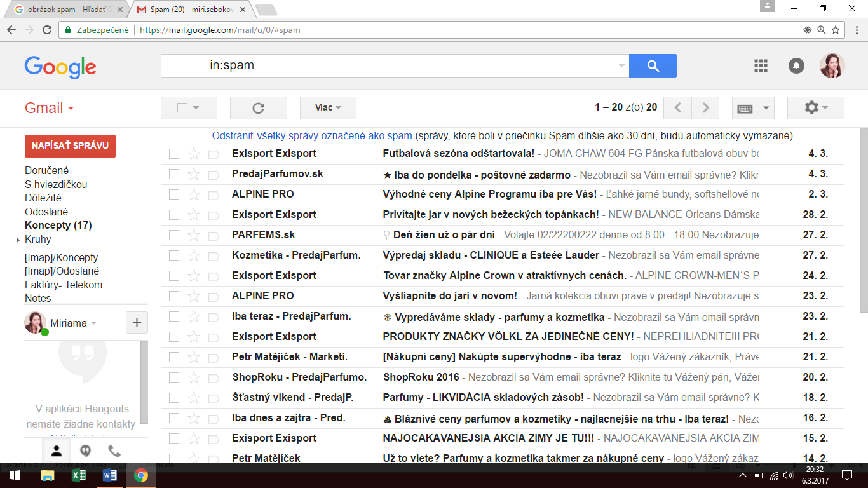The height and width of the screenshot is (488, 868).
Task: Click the blue search magnifier button
Action: pyautogui.click(x=653, y=65)
